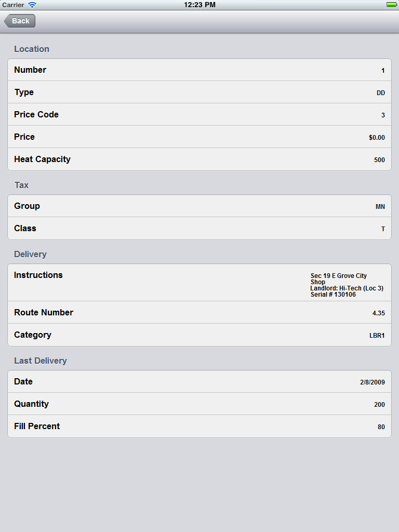Tap the Route Number row
This screenshot has height=532, width=399.
point(199,312)
